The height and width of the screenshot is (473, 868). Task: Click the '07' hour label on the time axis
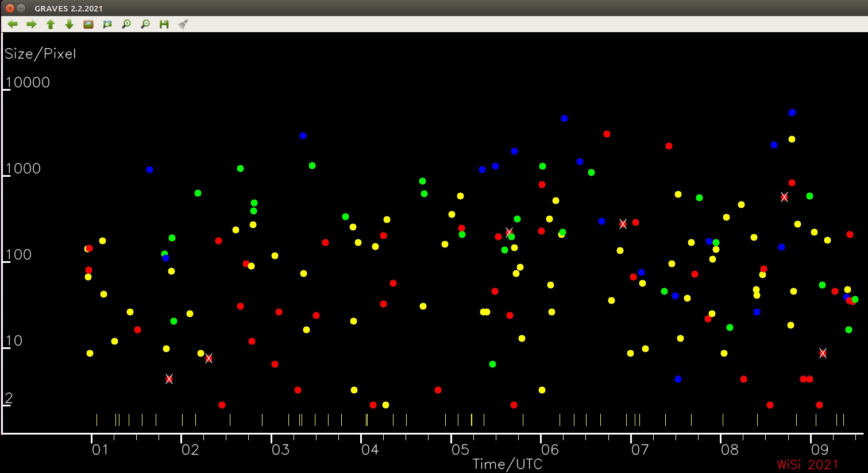[x=640, y=449]
